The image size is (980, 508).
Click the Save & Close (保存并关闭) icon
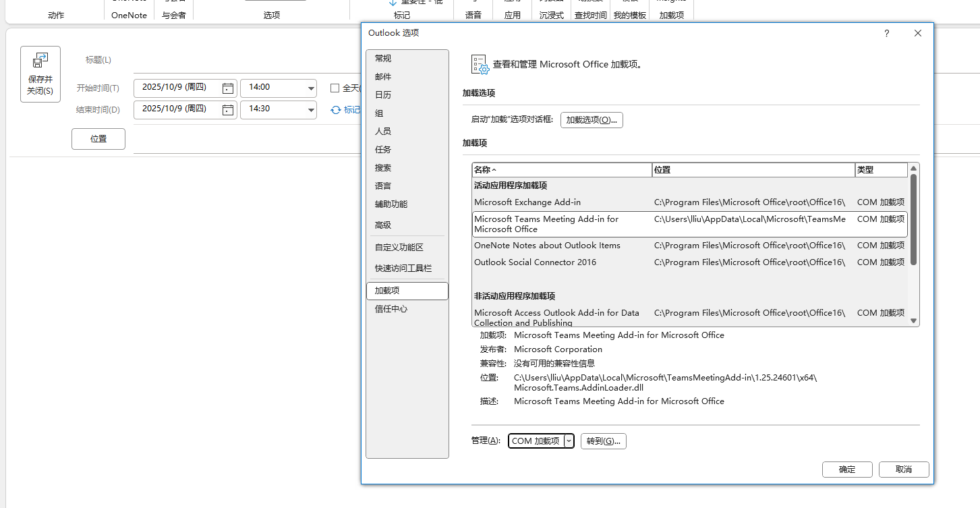[x=40, y=61]
